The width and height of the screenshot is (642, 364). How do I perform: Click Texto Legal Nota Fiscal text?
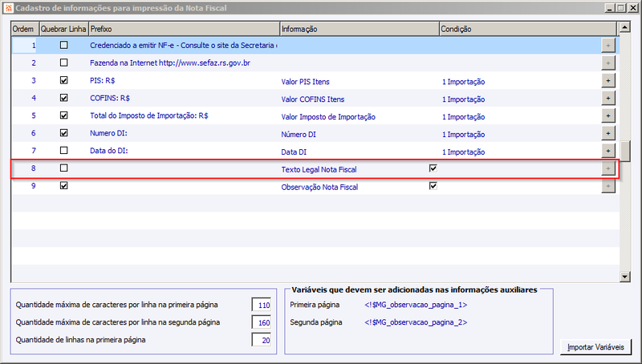pyautogui.click(x=319, y=170)
